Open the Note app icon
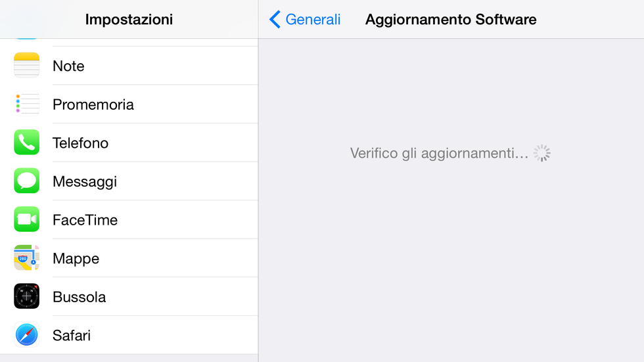 [x=27, y=65]
